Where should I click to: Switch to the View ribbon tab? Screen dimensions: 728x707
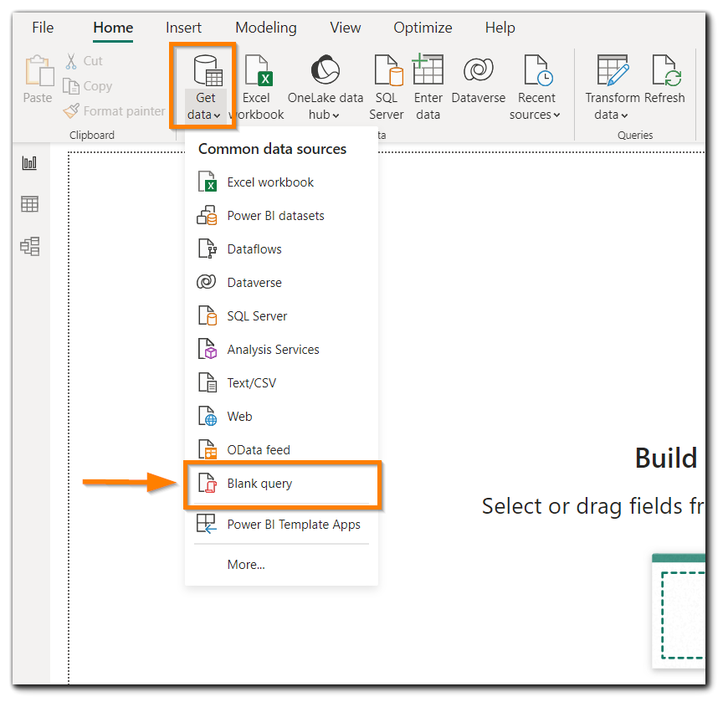point(345,28)
